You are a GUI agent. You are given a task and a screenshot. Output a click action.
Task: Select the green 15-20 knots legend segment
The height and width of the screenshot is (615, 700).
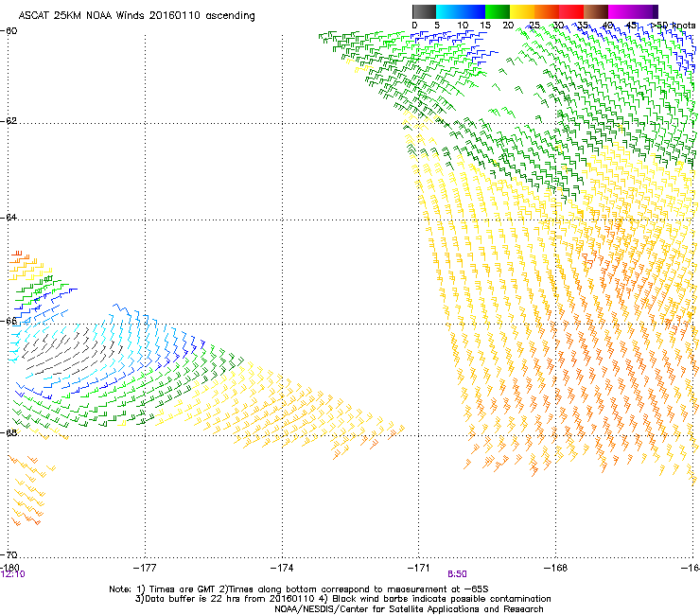pos(498,11)
